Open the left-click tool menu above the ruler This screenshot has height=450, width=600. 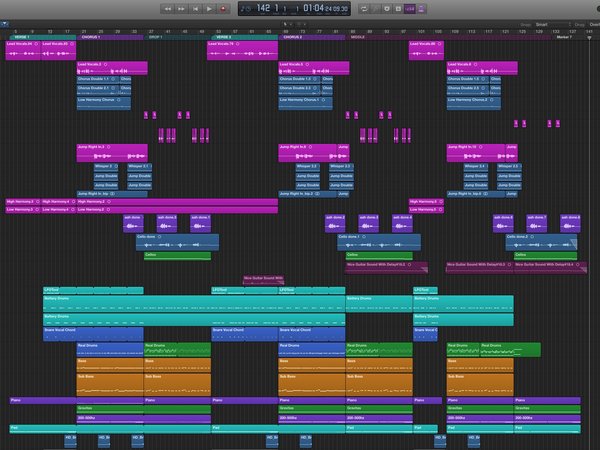(287, 24)
